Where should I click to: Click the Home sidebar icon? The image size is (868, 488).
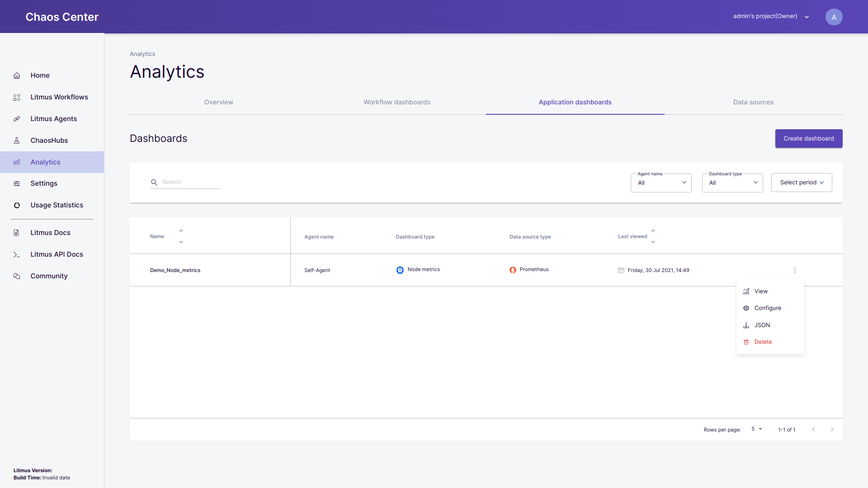[x=17, y=75]
